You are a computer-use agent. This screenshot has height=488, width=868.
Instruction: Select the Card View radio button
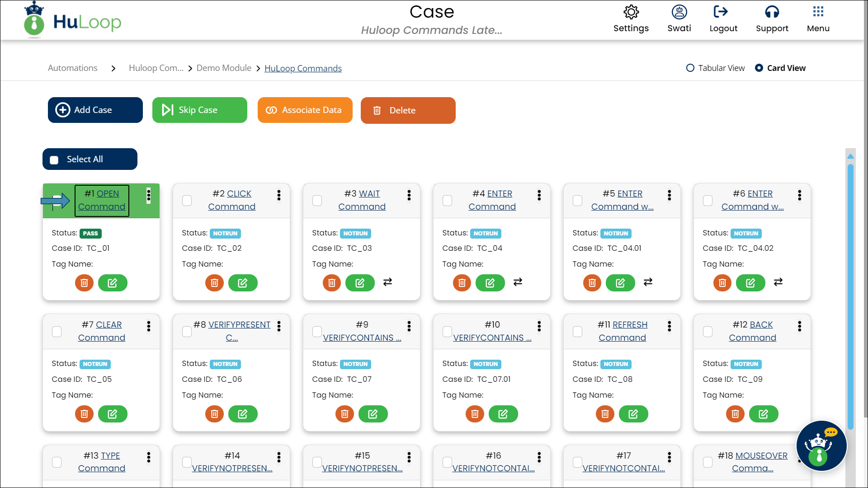pos(759,68)
